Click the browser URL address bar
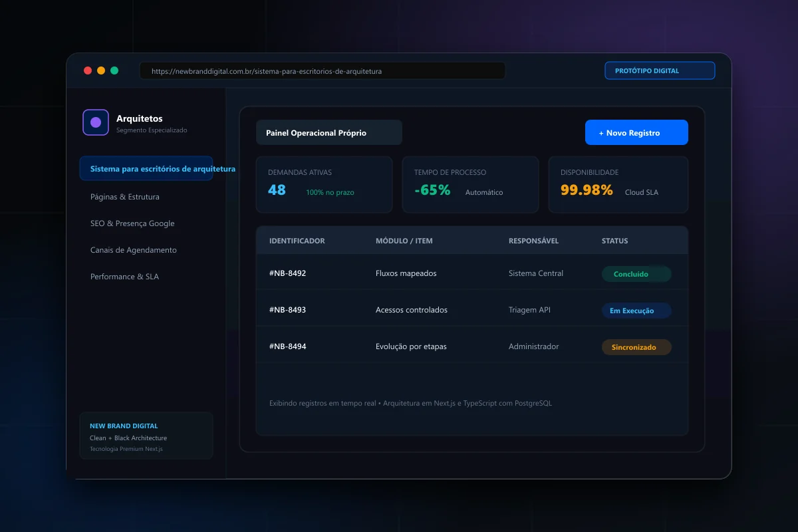Screen dimensions: 798x532 click(x=323, y=71)
